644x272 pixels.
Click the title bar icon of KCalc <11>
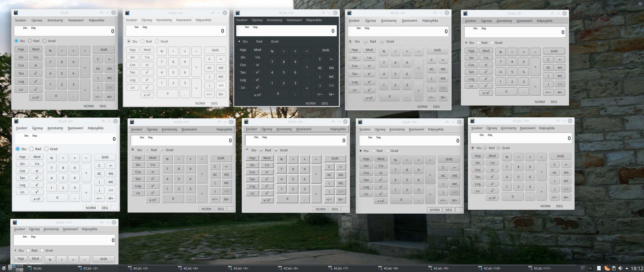point(15,222)
